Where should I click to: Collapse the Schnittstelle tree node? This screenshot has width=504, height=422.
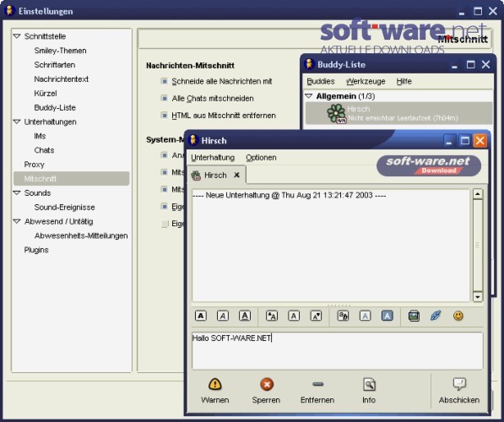tap(16, 36)
